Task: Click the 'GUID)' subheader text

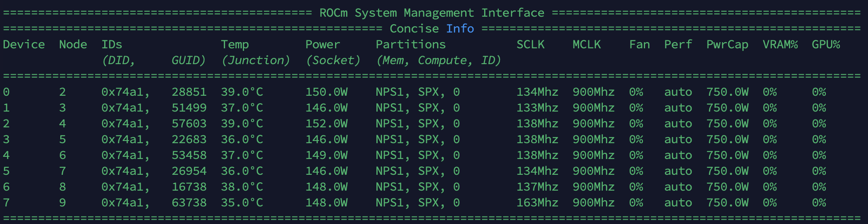Action: (x=189, y=60)
